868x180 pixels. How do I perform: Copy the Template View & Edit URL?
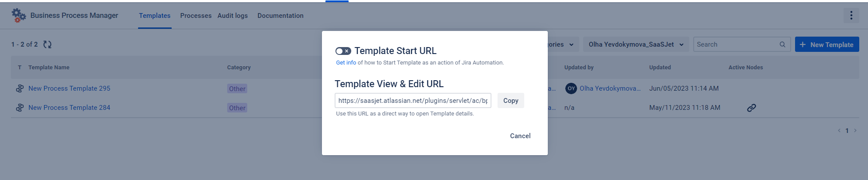[x=511, y=101]
